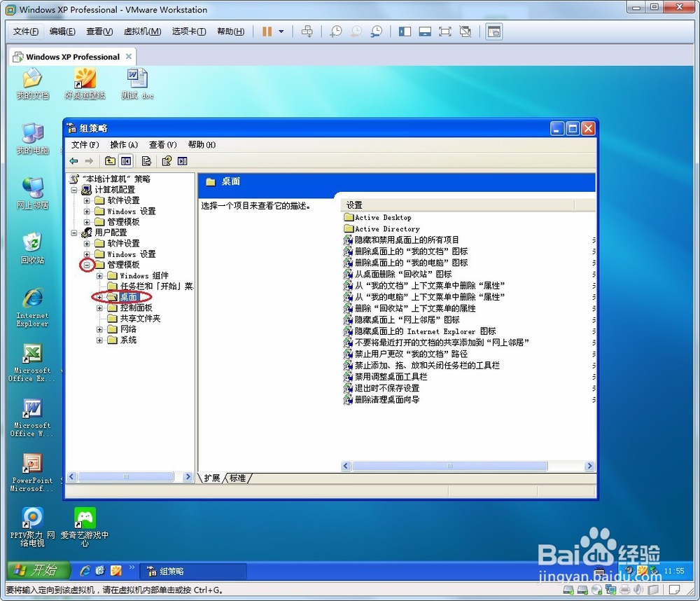Select 爱奇艺游戏中心 desktop icon
Image resolution: width=700 pixels, height=601 pixels.
pos(85,527)
